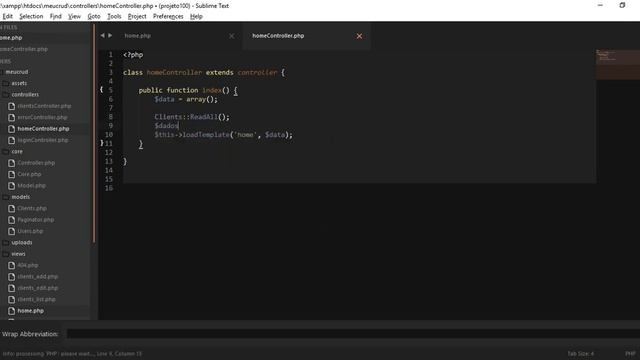Open Core.php file icon
This screenshot has height=360, width=640.
(11, 174)
